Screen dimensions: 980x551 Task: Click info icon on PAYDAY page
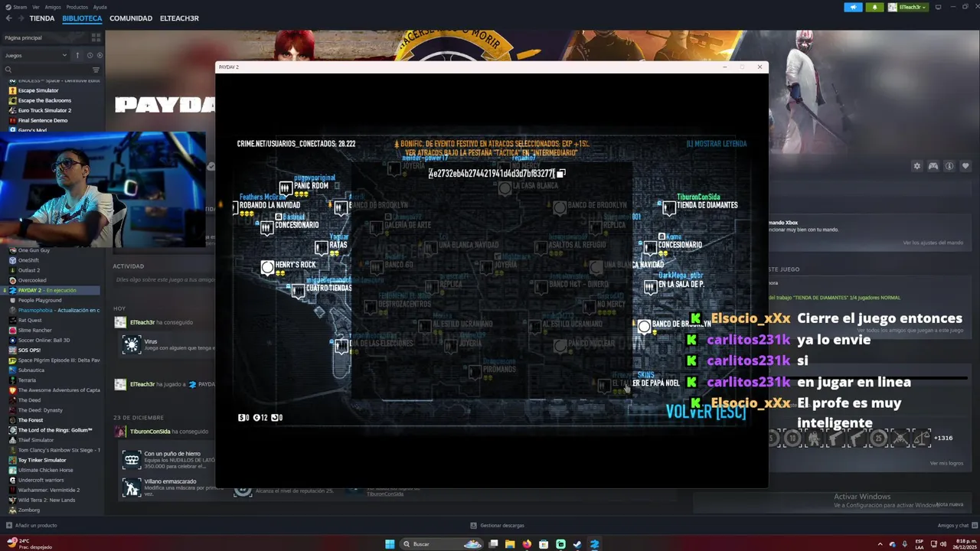click(949, 166)
